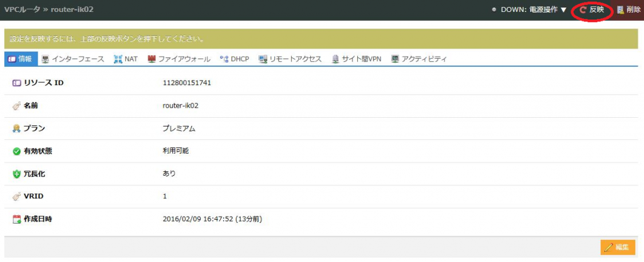Select the 情報 tab
The width and height of the screenshot is (644, 262).
pos(20,59)
